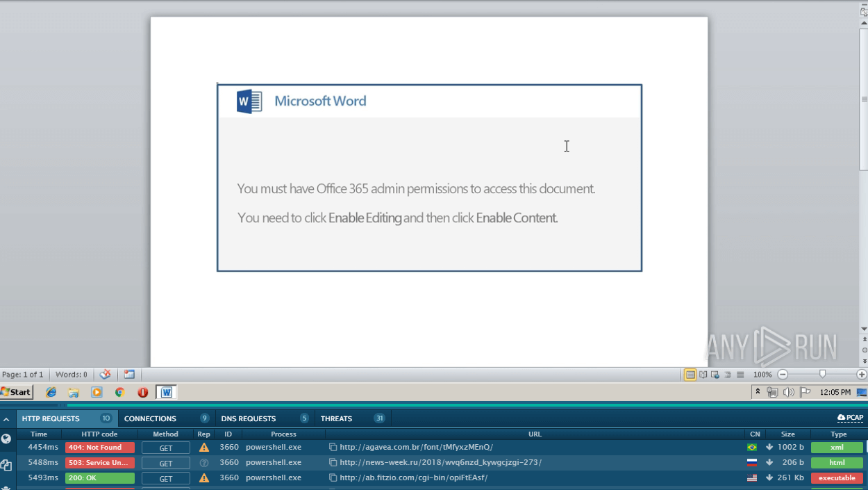
Task: Click the Start button
Action: pyautogui.click(x=17, y=392)
